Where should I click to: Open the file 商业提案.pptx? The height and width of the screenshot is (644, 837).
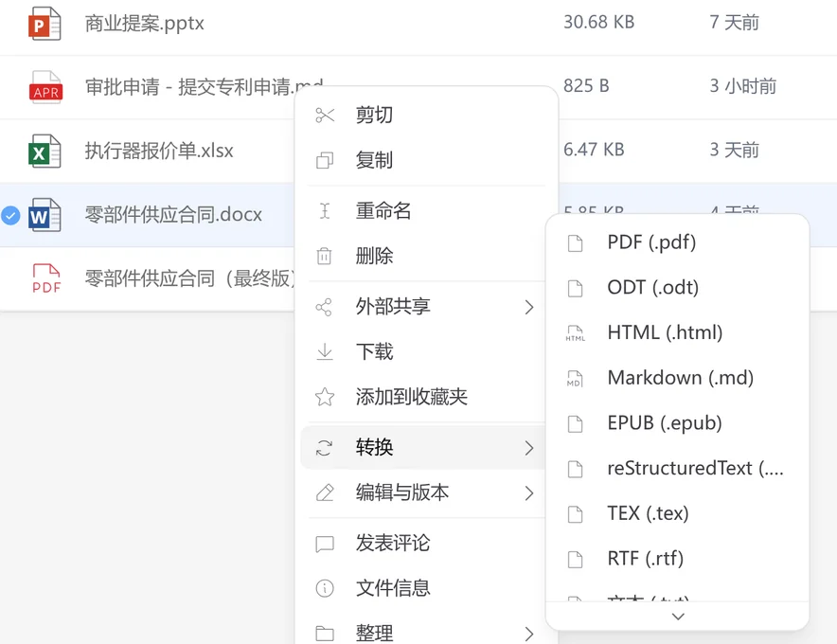pyautogui.click(x=145, y=24)
